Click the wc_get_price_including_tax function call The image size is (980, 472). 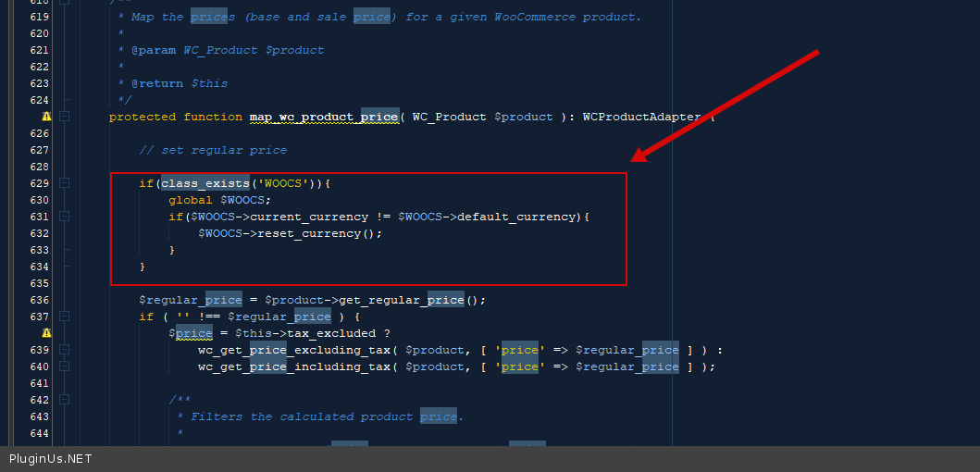coord(296,366)
